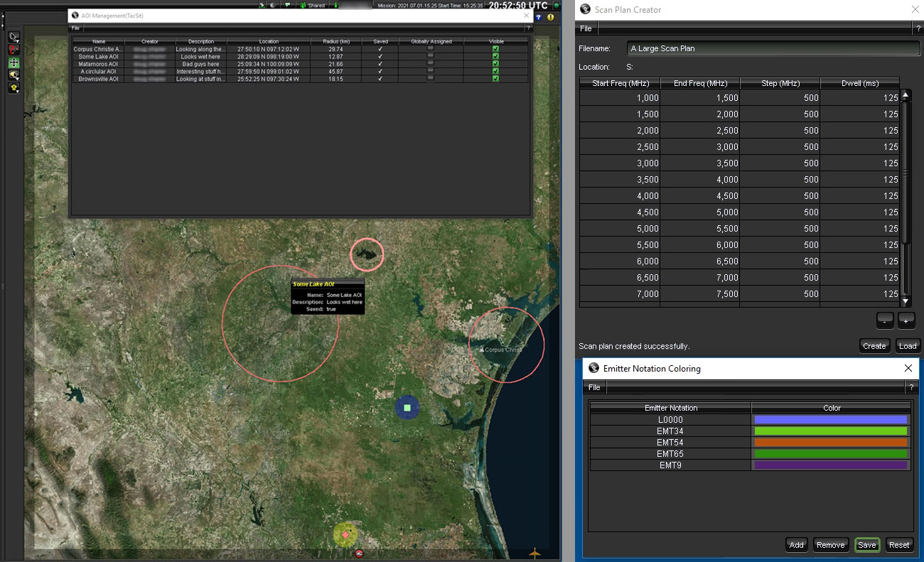924x562 pixels.
Task: Click Reset in Emitter Notation Coloring
Action: [899, 545]
